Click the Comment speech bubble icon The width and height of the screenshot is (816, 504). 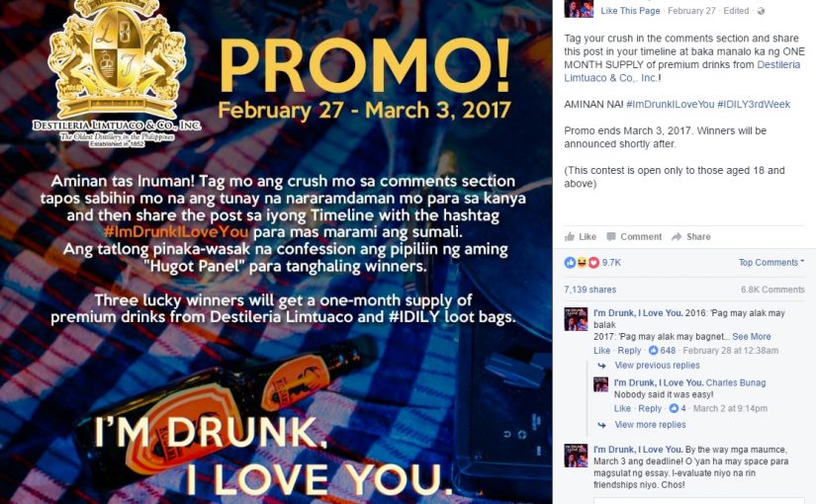pos(611,236)
